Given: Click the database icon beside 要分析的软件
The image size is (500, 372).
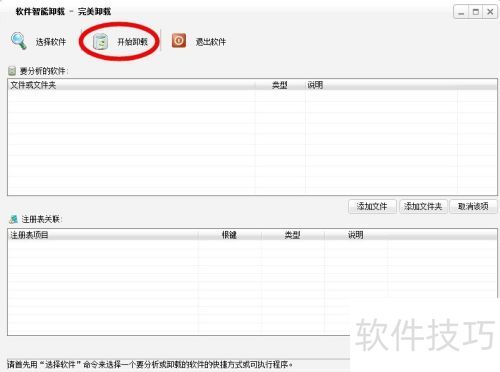Looking at the screenshot, I should pyautogui.click(x=12, y=71).
